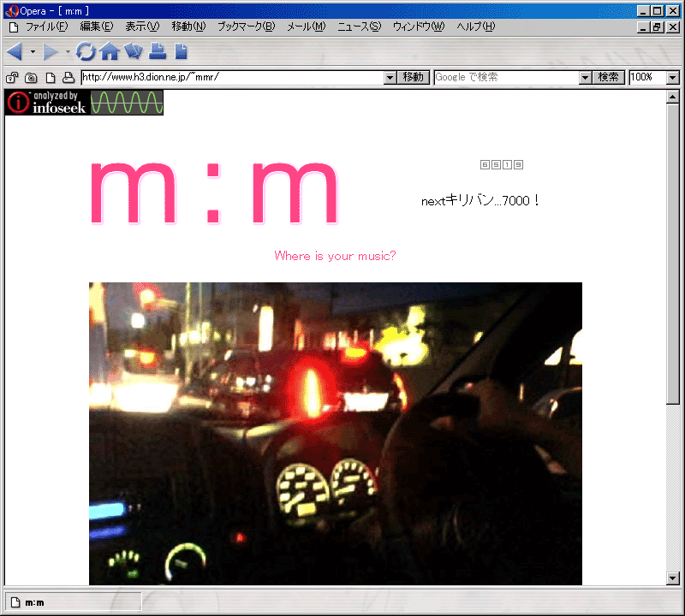Image resolution: width=685 pixels, height=616 pixels.
Task: Go forward with the Forward arrow
Action: tap(51, 51)
